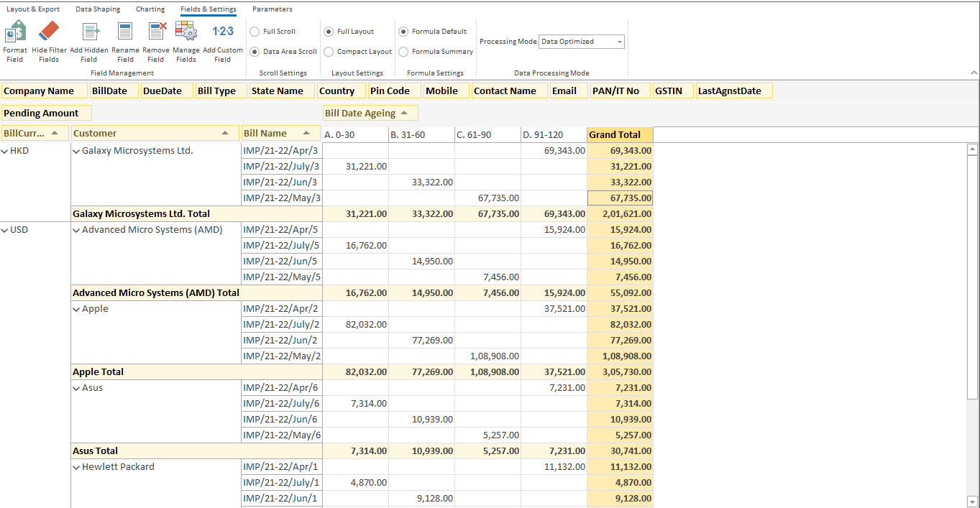980x508 pixels.
Task: Open the Parameters tab
Action: coord(271,9)
